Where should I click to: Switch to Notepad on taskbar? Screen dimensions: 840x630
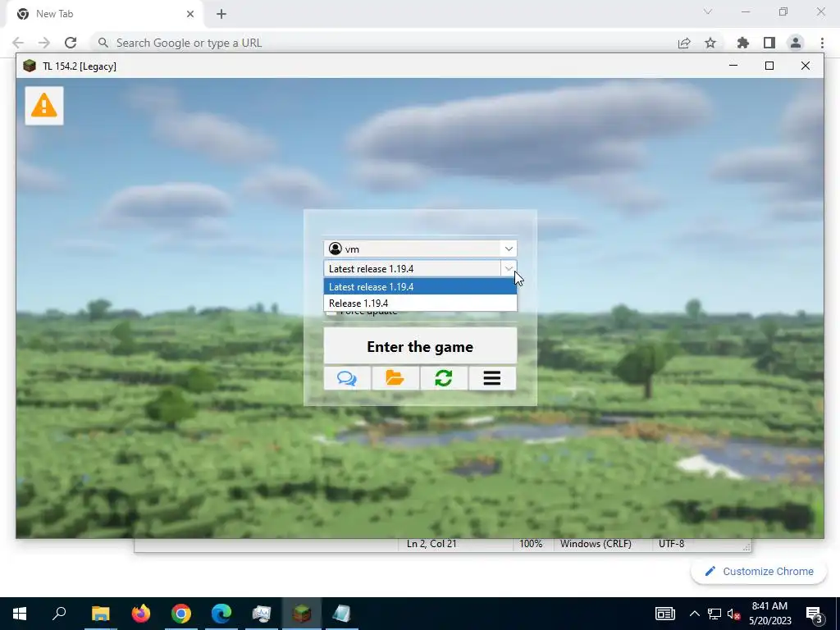click(x=342, y=614)
